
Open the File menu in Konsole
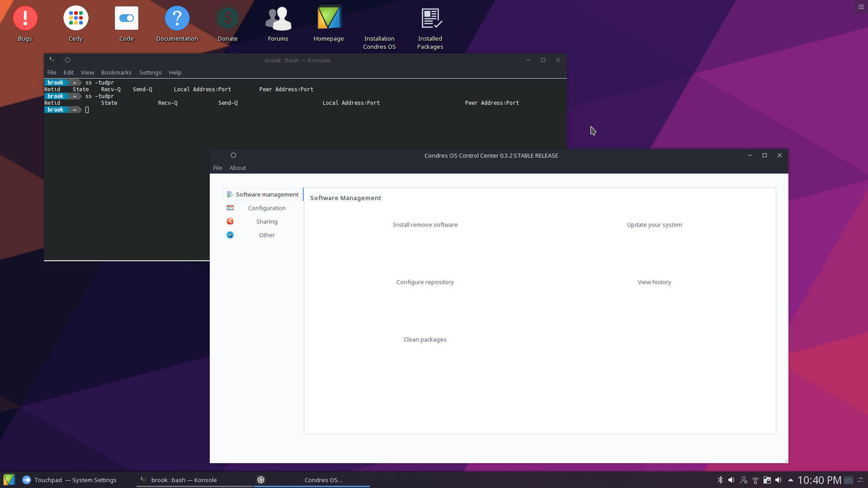tap(52, 72)
